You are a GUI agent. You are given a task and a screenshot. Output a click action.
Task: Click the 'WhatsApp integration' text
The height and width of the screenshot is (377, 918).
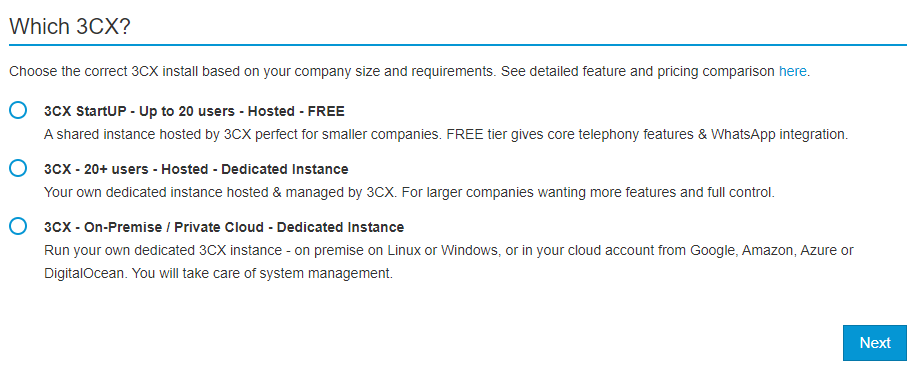779,135
